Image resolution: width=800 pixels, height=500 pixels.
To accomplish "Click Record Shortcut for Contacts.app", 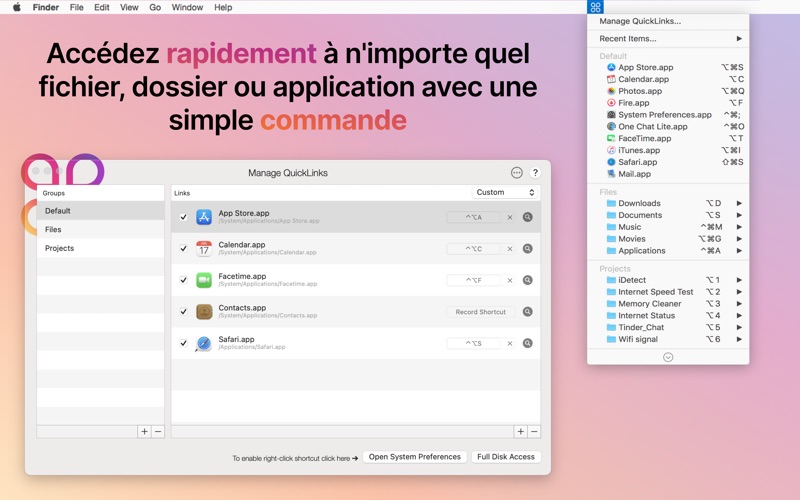I will pos(481,312).
